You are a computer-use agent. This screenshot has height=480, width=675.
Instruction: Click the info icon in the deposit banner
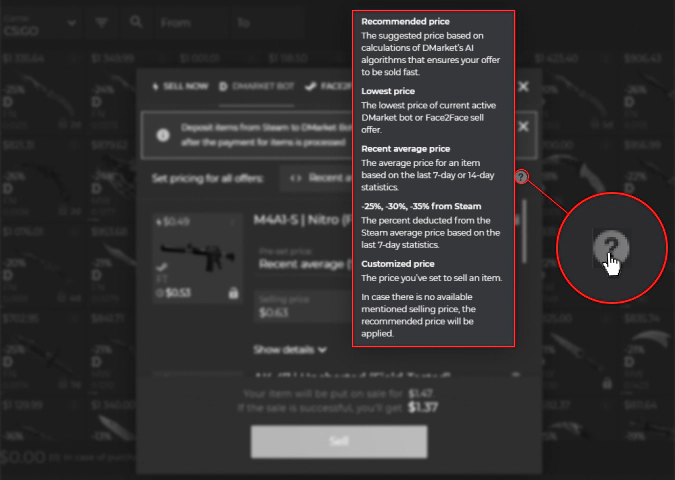click(163, 135)
